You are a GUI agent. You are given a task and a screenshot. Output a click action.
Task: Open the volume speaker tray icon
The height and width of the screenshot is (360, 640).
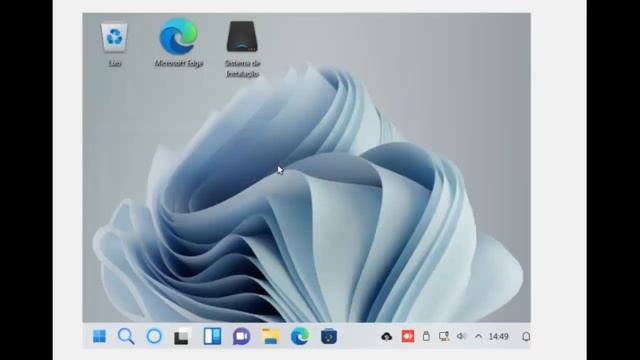coord(461,336)
